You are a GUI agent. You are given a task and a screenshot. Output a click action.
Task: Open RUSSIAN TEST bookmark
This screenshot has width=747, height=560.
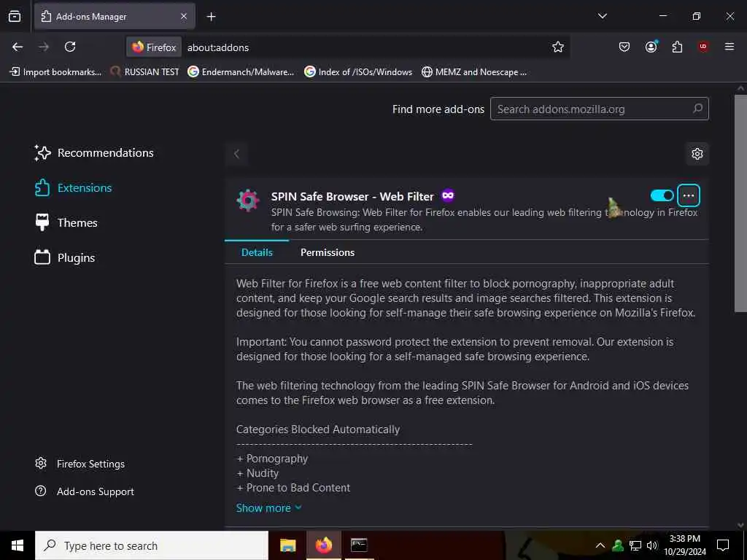pos(144,72)
